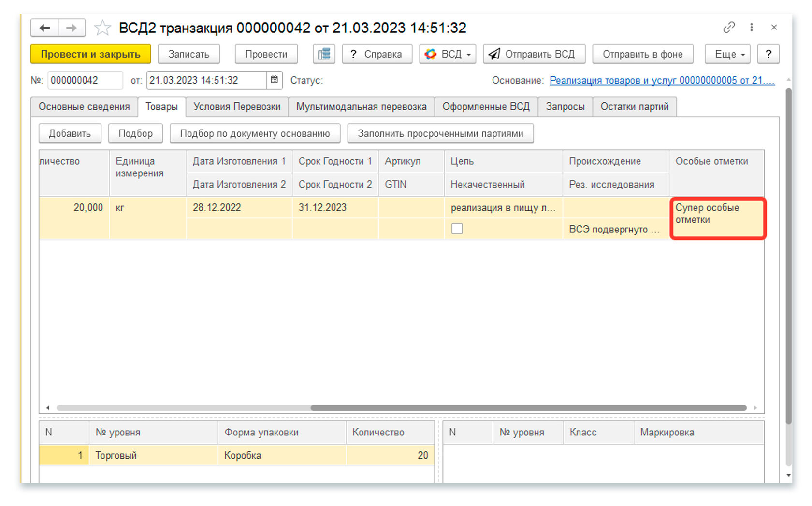Go back with the left arrow button
This screenshot has width=812, height=506.
(45, 28)
